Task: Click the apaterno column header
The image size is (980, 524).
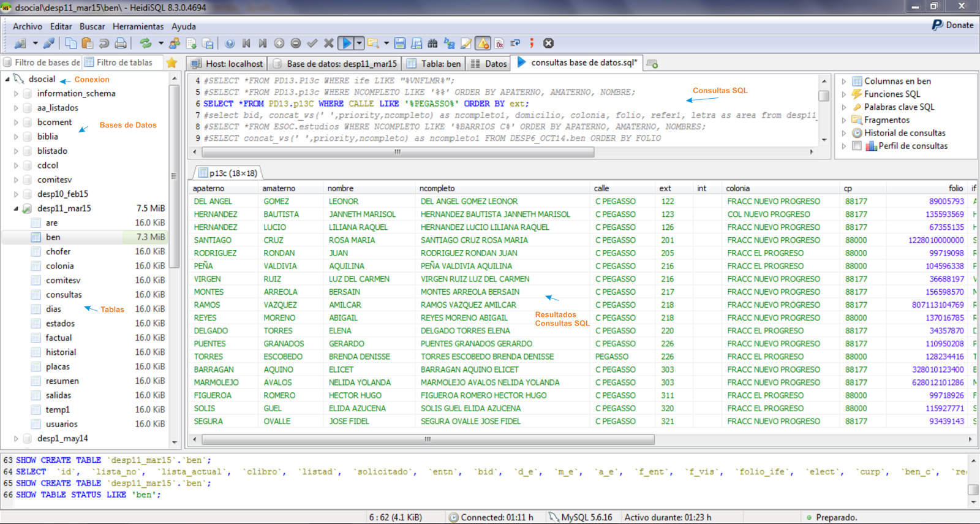Action: pos(209,188)
